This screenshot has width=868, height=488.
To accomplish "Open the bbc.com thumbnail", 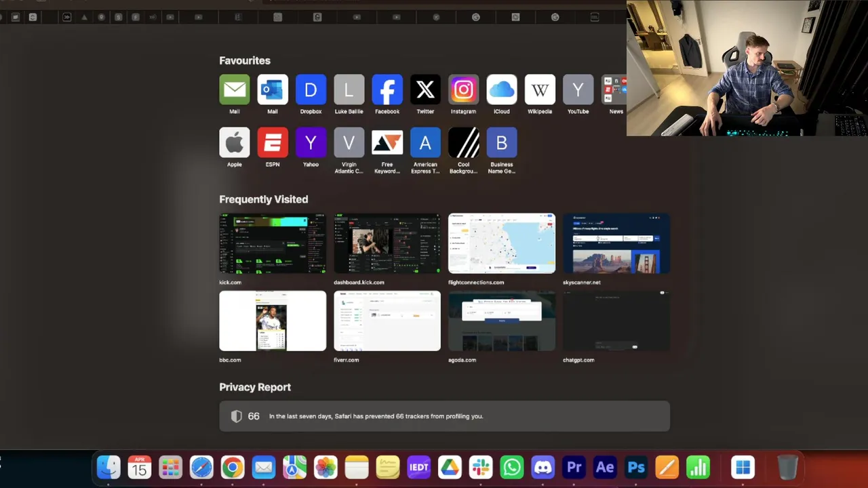I will coord(273,321).
